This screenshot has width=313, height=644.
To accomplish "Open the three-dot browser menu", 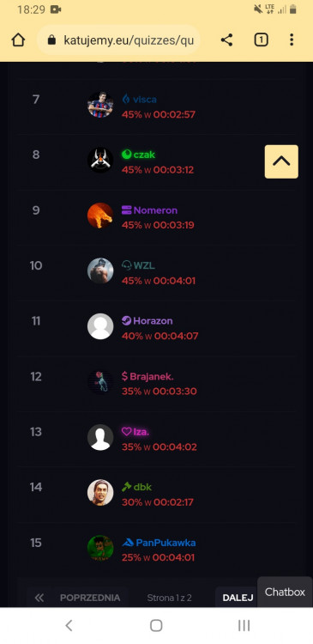I will [292, 39].
